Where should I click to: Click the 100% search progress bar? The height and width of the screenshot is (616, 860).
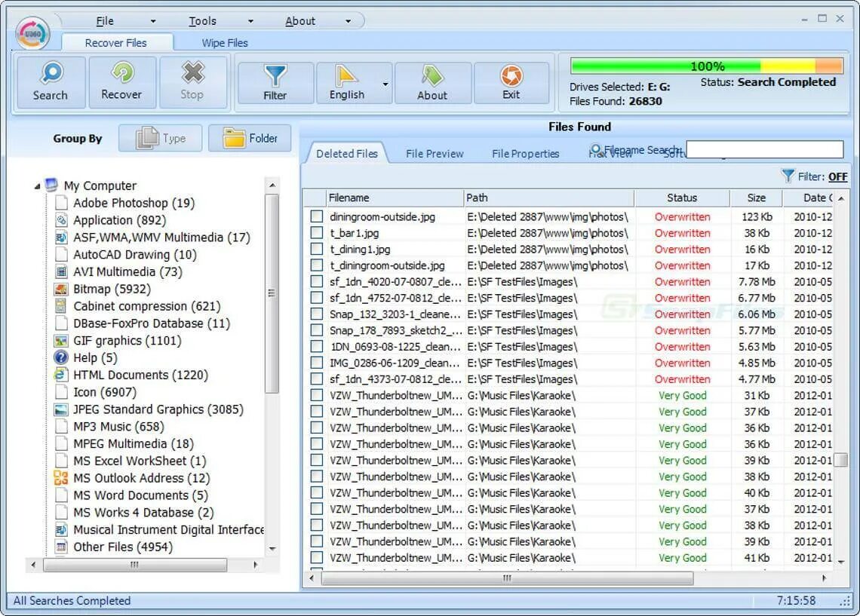[x=706, y=66]
